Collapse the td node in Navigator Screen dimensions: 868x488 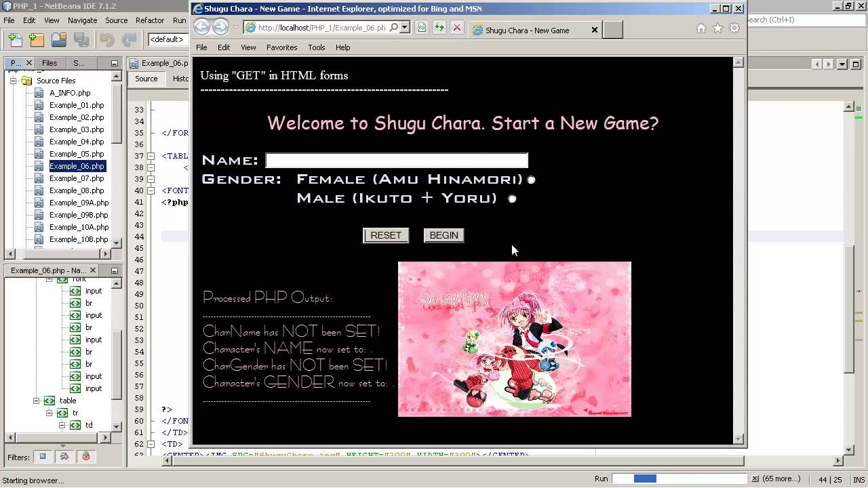coord(61,425)
